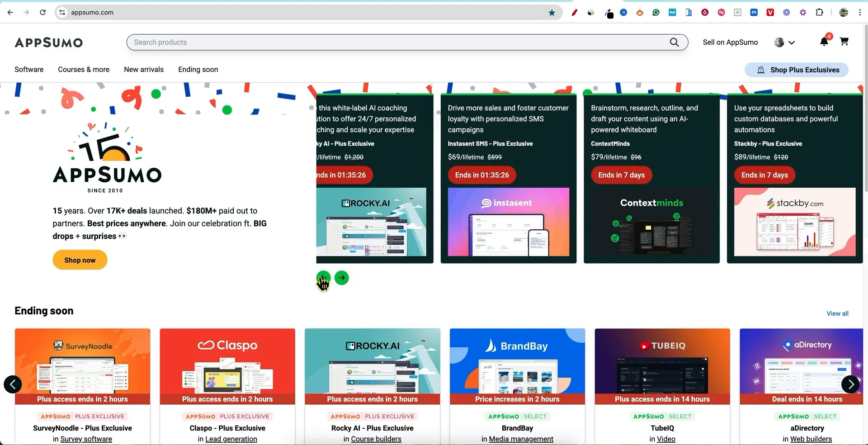
Task: Click the Lead generation category link
Action: [x=231, y=439]
